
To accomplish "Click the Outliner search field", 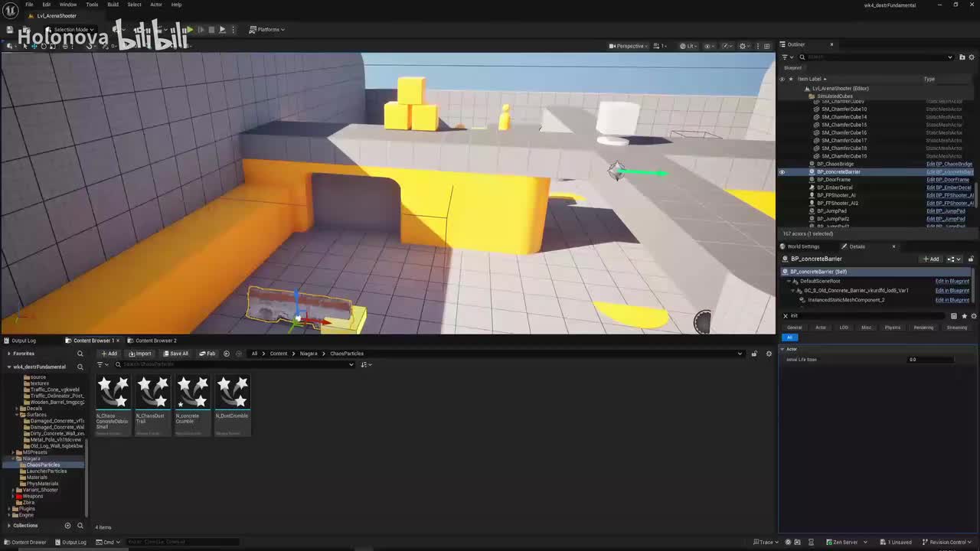I will pyautogui.click(x=877, y=57).
